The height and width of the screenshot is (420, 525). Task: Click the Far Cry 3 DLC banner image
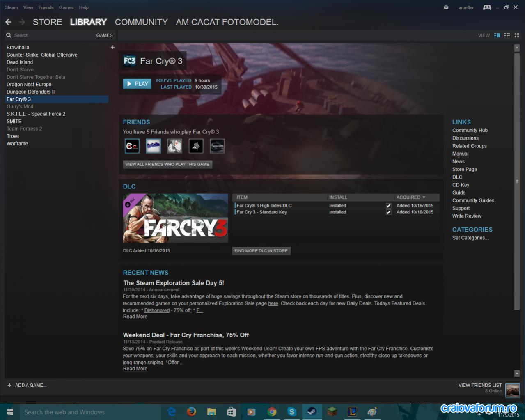[175, 218]
